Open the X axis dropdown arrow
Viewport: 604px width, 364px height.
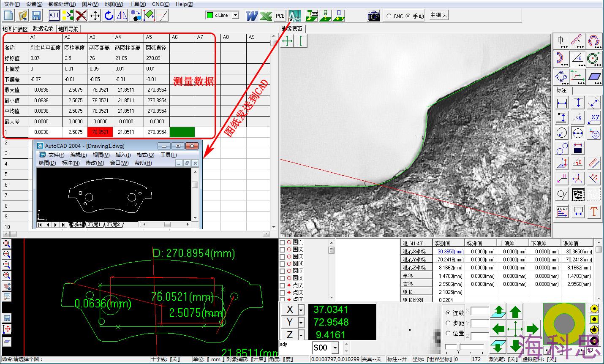(301, 310)
